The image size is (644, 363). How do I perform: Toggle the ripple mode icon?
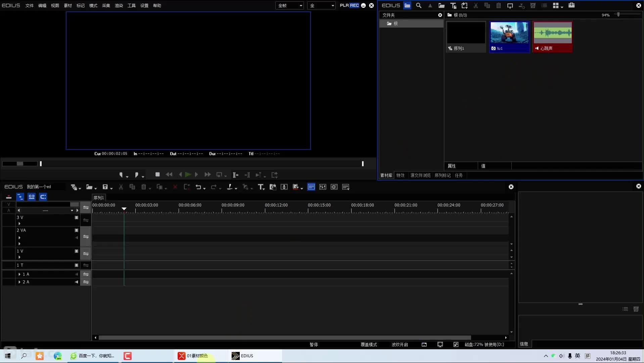click(x=20, y=197)
